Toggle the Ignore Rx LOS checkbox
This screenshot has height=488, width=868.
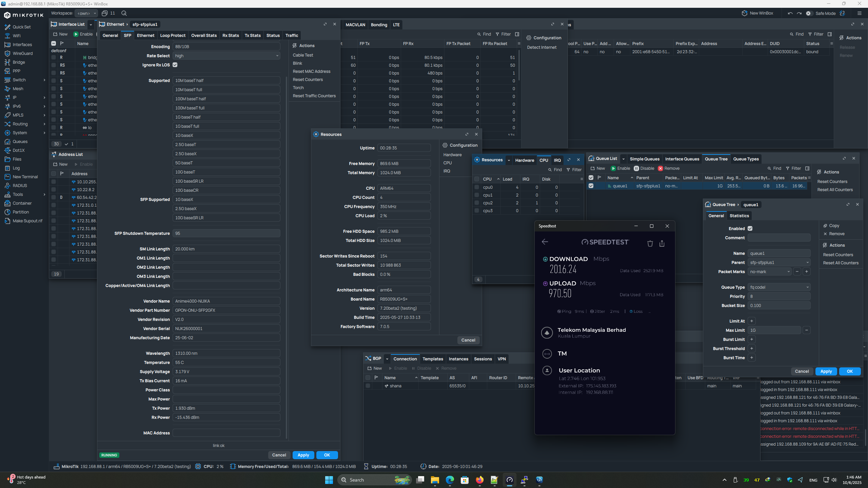175,65
